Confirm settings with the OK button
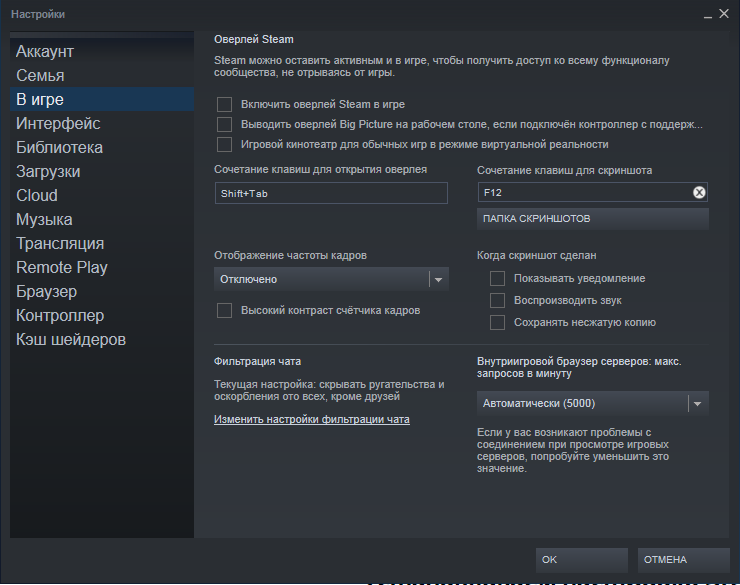The image size is (740, 585). pos(581,560)
